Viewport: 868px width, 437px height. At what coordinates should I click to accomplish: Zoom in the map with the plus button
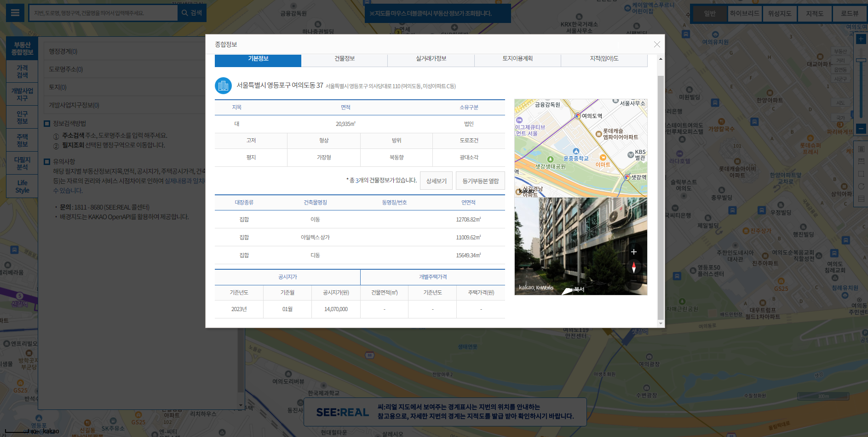861,39
